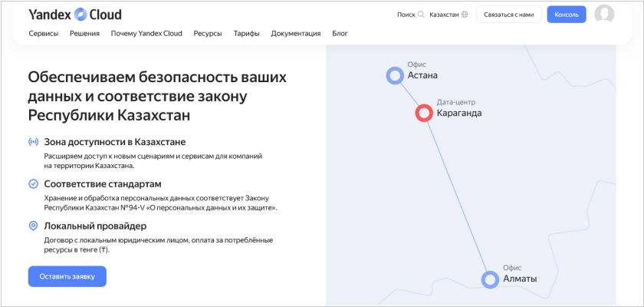Open the Ресурсы menu
644x307 pixels.
[x=208, y=33]
